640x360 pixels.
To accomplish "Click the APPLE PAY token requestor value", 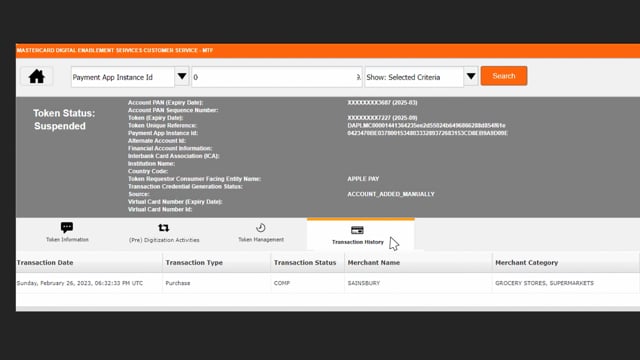I will coord(363,179).
